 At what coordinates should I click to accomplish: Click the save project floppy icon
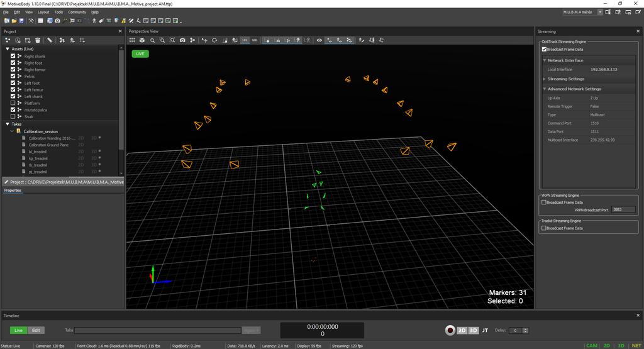(21, 21)
